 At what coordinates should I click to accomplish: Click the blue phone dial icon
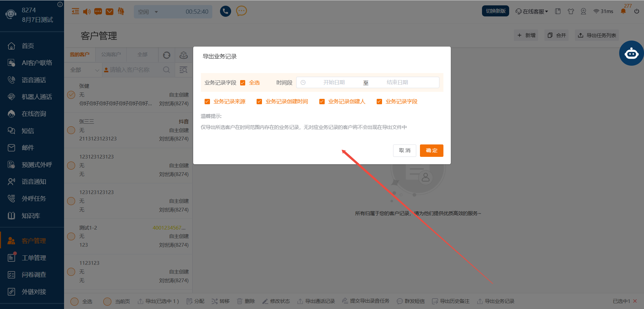click(225, 11)
